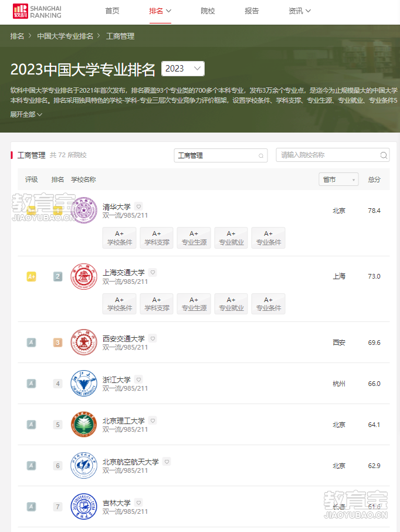Image resolution: width=400 pixels, height=532 pixels.
Task: Click the search magnifier icon
Action: pyautogui.click(x=384, y=155)
